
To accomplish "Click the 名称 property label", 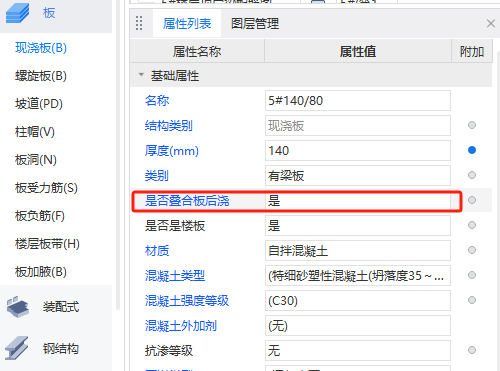I will coord(157,100).
